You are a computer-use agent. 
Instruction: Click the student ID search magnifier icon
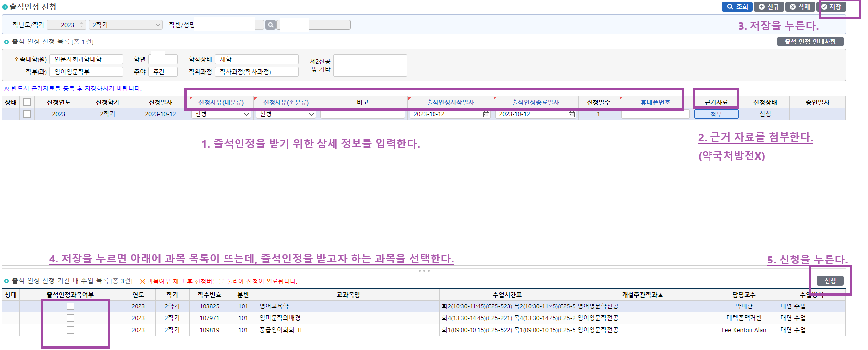[x=270, y=25]
